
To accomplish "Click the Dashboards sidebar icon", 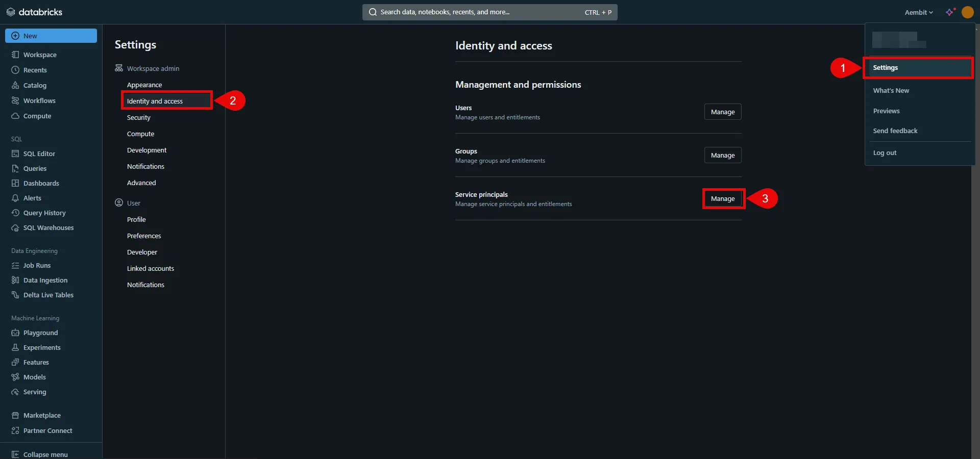I will coord(15,183).
